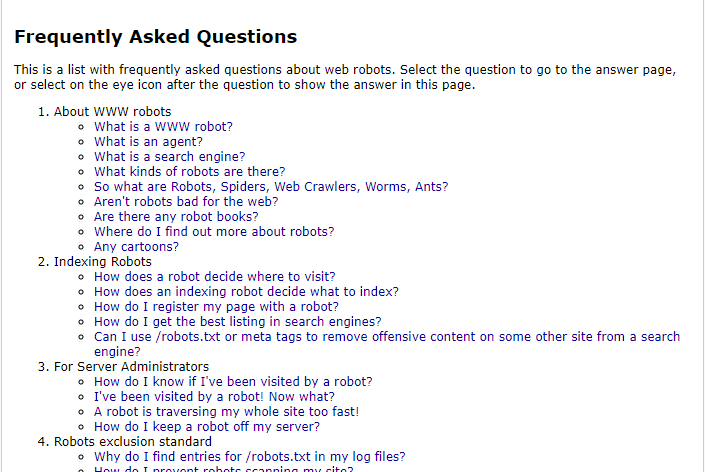Open the "What is a WWW robot?" link

[163, 127]
